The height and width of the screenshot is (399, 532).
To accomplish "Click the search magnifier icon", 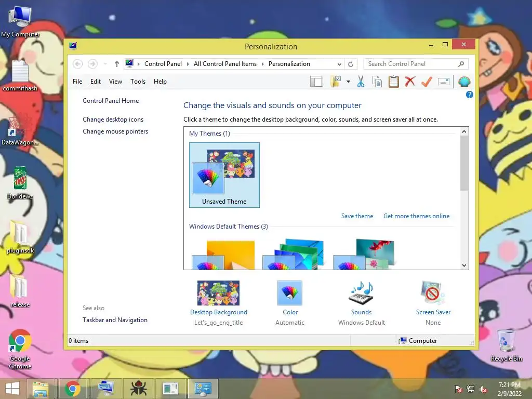I will coord(461,64).
